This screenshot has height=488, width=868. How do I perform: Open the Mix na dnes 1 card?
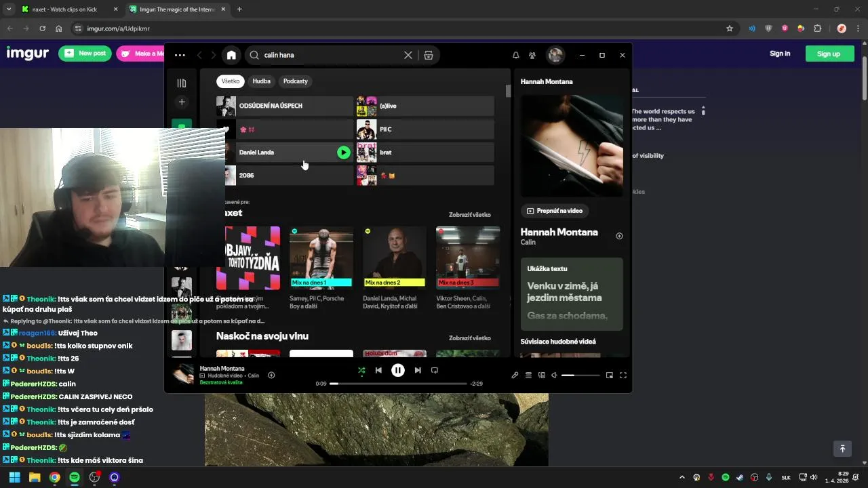[x=321, y=268]
